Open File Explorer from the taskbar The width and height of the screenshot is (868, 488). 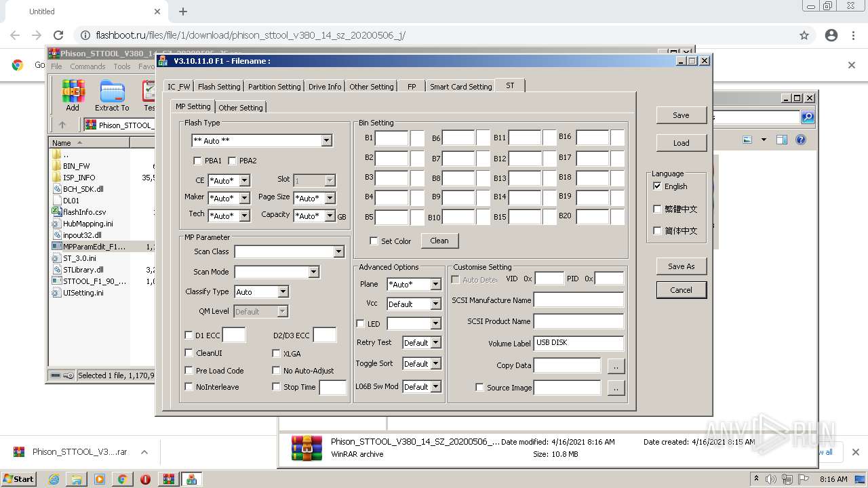pos(77,479)
